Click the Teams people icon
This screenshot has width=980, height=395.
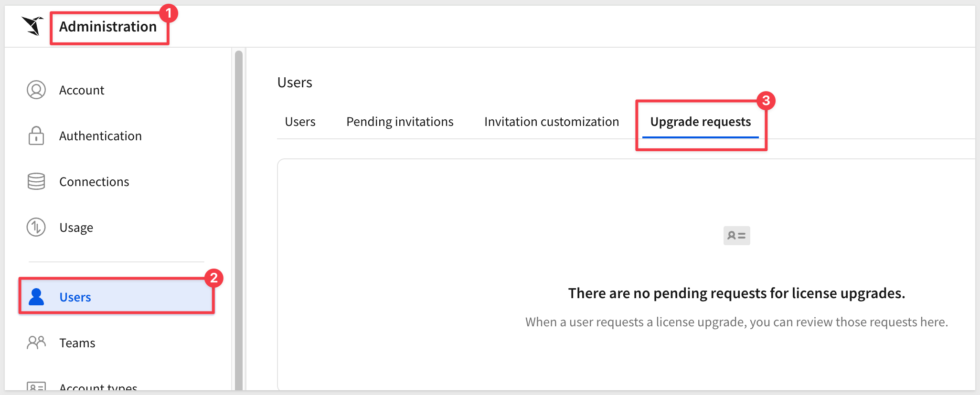(36, 343)
